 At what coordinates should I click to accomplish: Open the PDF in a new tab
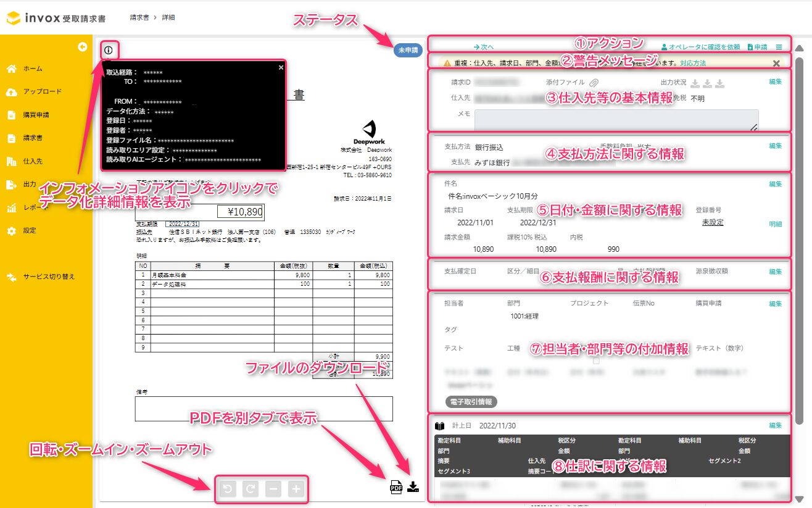(396, 487)
